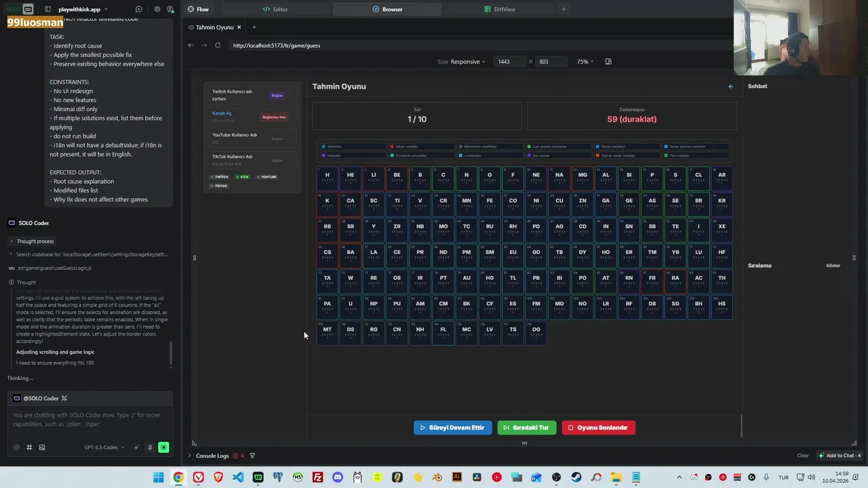Viewport: 868px width, 488px height.
Task: Switch to the DiffView tab
Action: [500, 9]
